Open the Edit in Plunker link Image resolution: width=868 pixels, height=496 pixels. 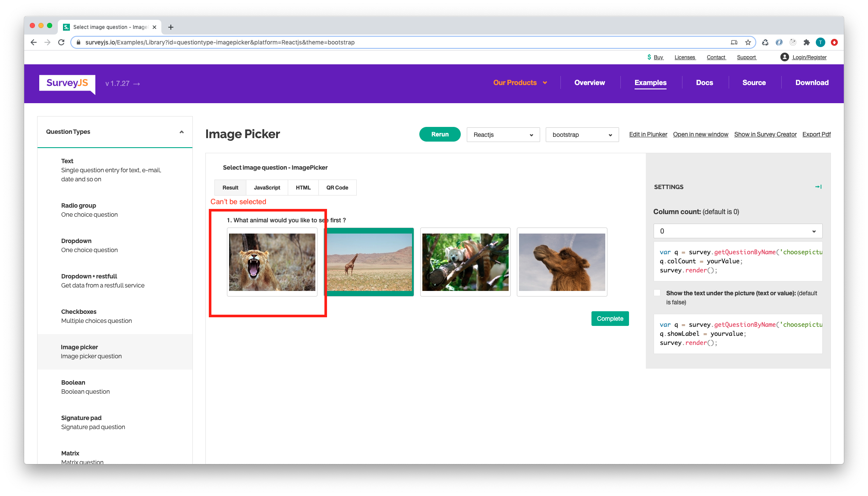648,134
